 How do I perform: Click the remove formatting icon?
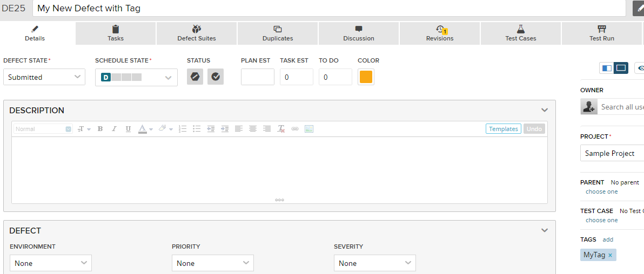point(281,129)
